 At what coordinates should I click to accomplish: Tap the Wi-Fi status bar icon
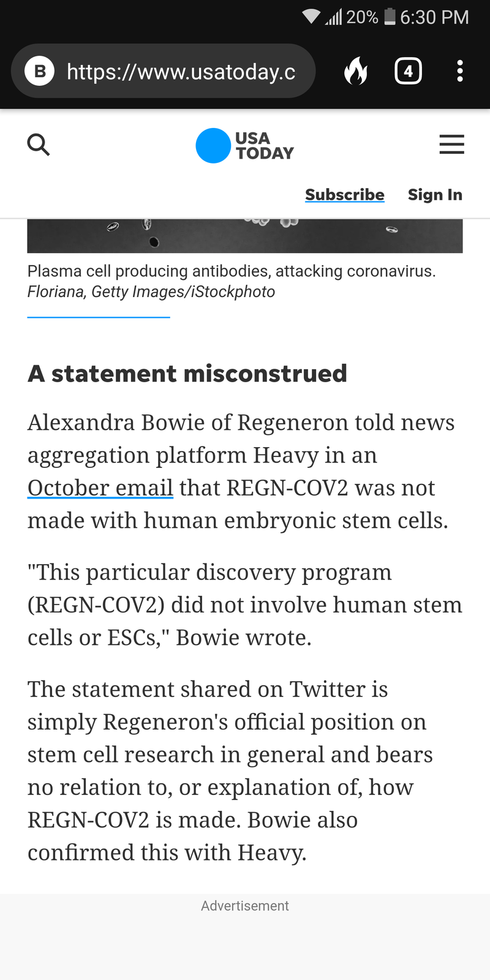[311, 17]
